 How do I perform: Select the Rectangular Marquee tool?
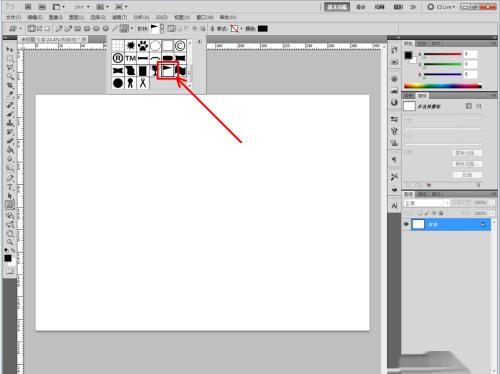point(10,59)
